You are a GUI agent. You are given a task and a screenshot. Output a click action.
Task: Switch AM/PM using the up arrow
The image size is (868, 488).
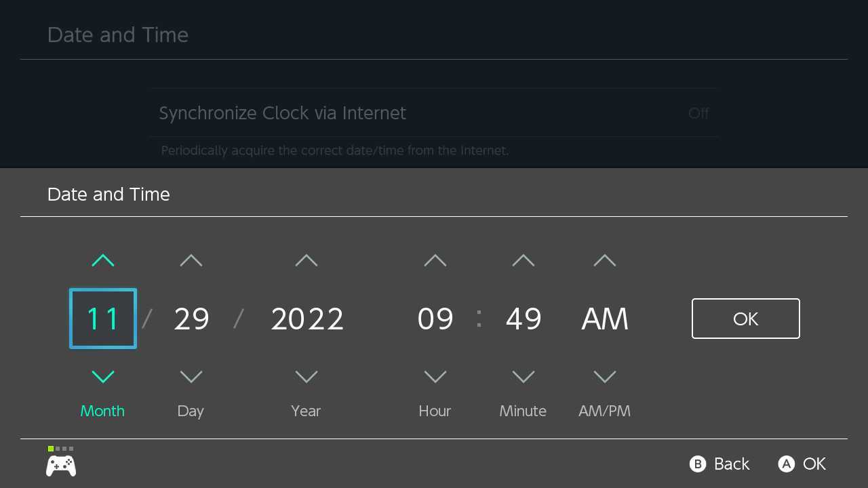(605, 260)
